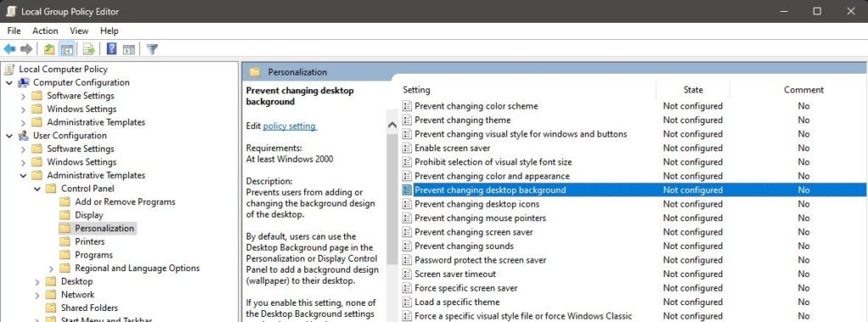
Task: Expand Software Settings under Computer Configuration
Action: (23, 96)
